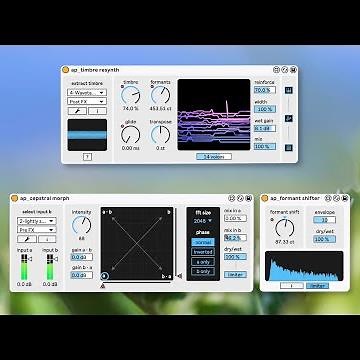
Task: Select the bottom view mode icon in timbre resynth
Action: [289, 147]
